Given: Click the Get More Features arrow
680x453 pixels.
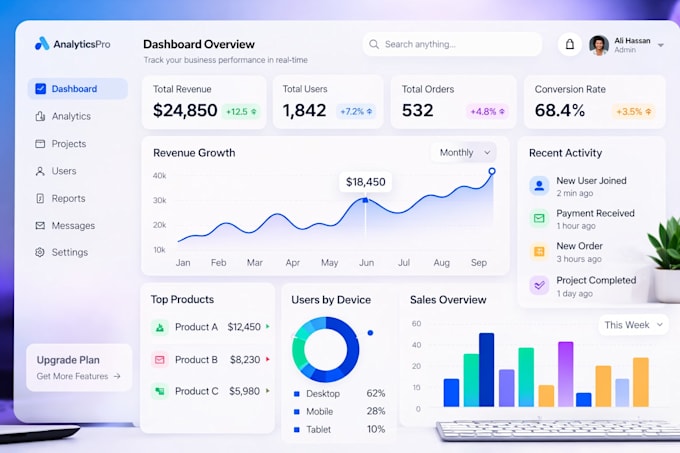Looking at the screenshot, I should pos(117,376).
